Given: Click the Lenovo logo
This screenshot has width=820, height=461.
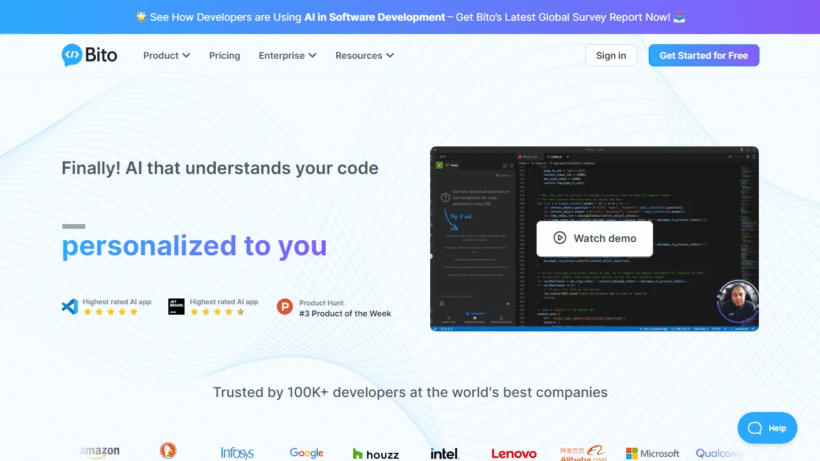Looking at the screenshot, I should tap(514, 454).
